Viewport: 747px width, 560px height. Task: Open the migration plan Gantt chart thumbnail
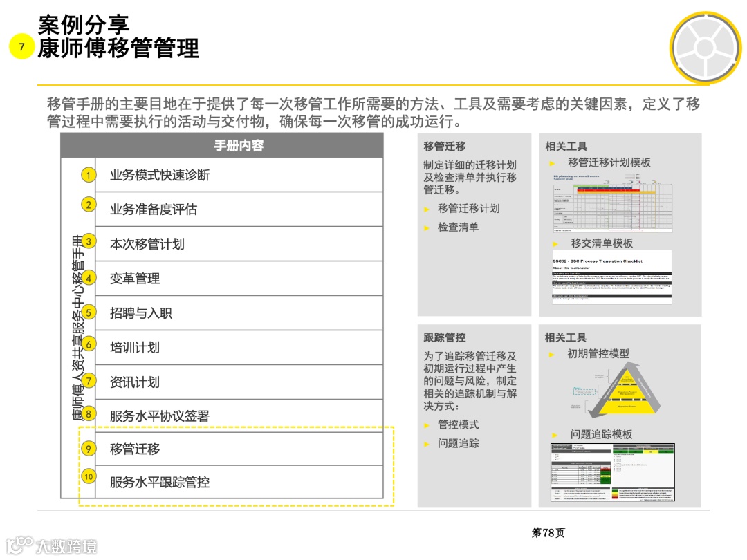612,202
